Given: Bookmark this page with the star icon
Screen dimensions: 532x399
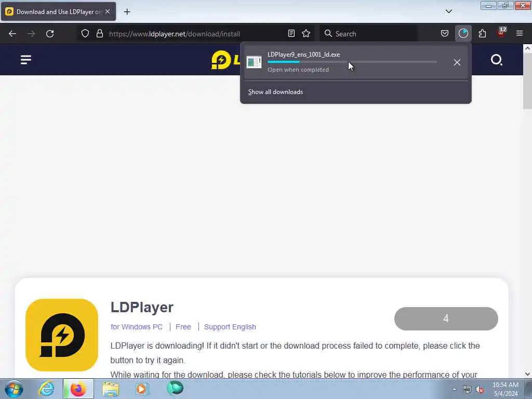Looking at the screenshot, I should (x=306, y=33).
